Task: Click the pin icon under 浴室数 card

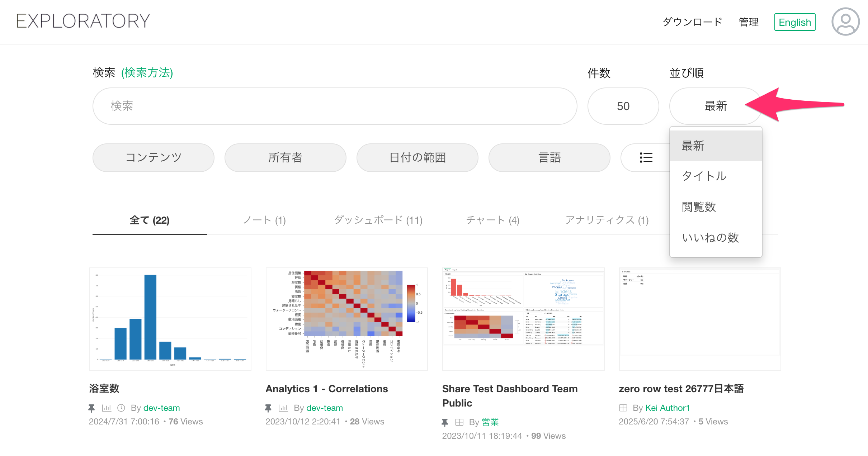Action: pyautogui.click(x=91, y=408)
